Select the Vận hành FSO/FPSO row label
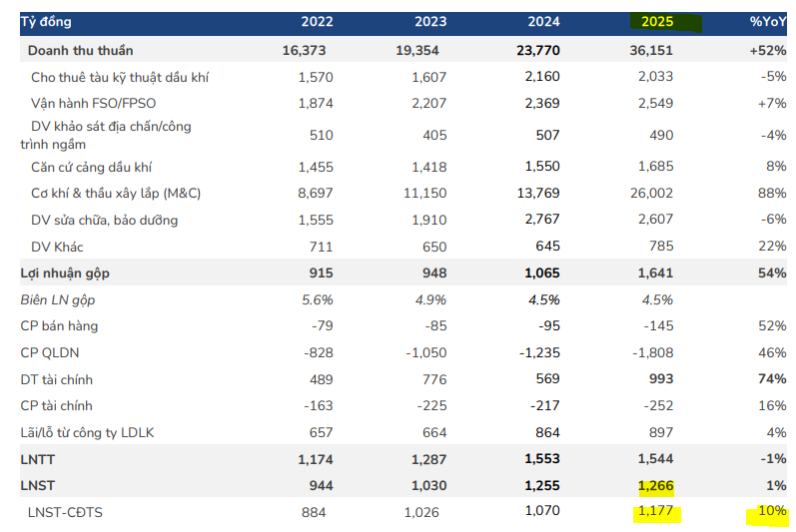The image size is (796, 532). [93, 102]
